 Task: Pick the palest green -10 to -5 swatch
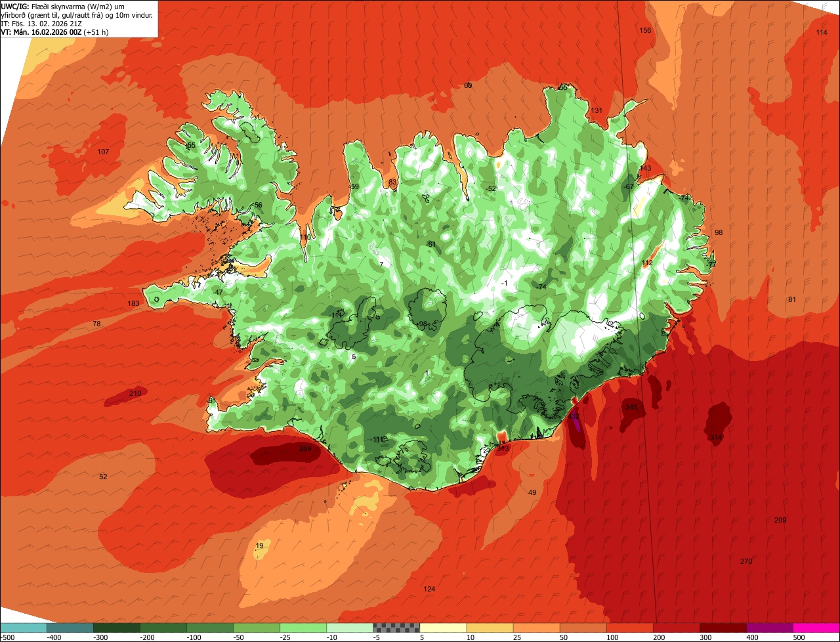350,628
